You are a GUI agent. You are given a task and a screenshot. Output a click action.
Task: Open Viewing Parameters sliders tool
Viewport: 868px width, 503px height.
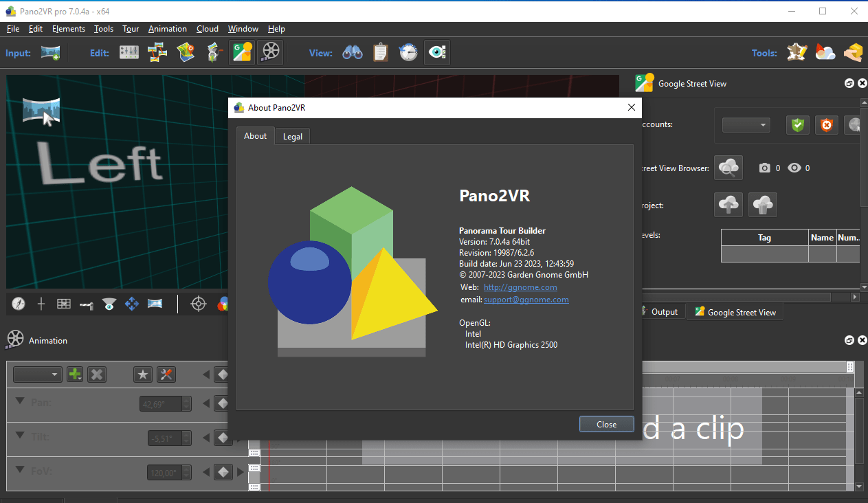click(129, 52)
